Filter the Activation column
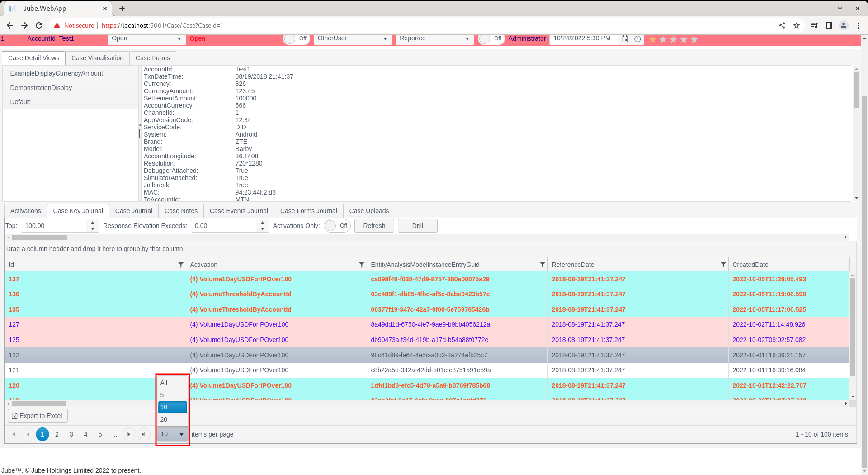Screen dimensions: 868x475 [362, 265]
